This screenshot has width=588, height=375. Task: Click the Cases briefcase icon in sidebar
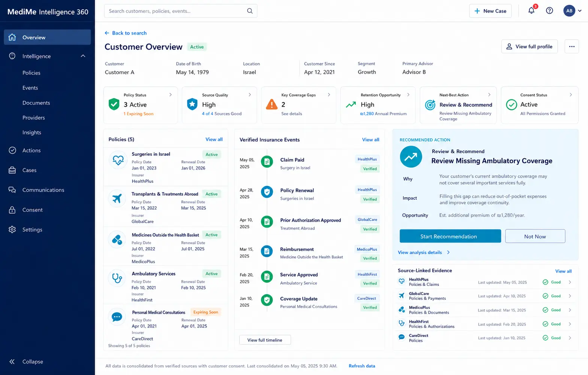coord(12,170)
